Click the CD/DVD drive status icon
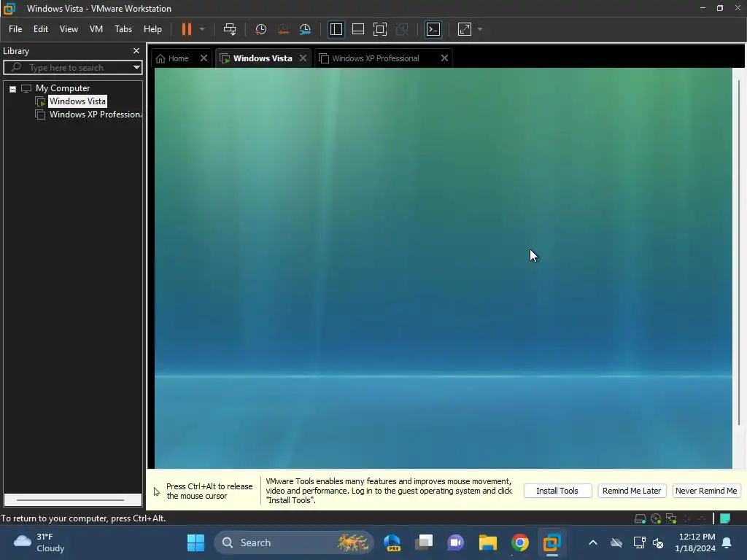Viewport: 747px width, 560px height. pos(656,518)
